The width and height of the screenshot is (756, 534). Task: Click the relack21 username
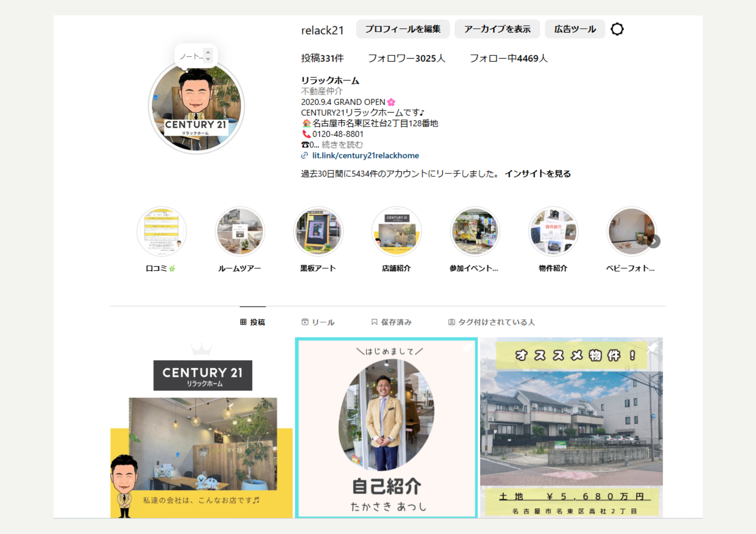(322, 30)
